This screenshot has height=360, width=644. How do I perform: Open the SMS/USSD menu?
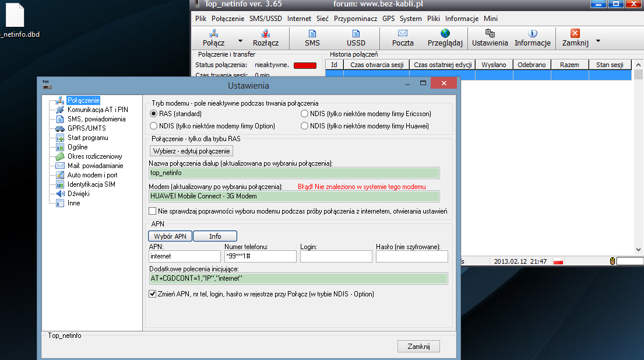point(266,19)
